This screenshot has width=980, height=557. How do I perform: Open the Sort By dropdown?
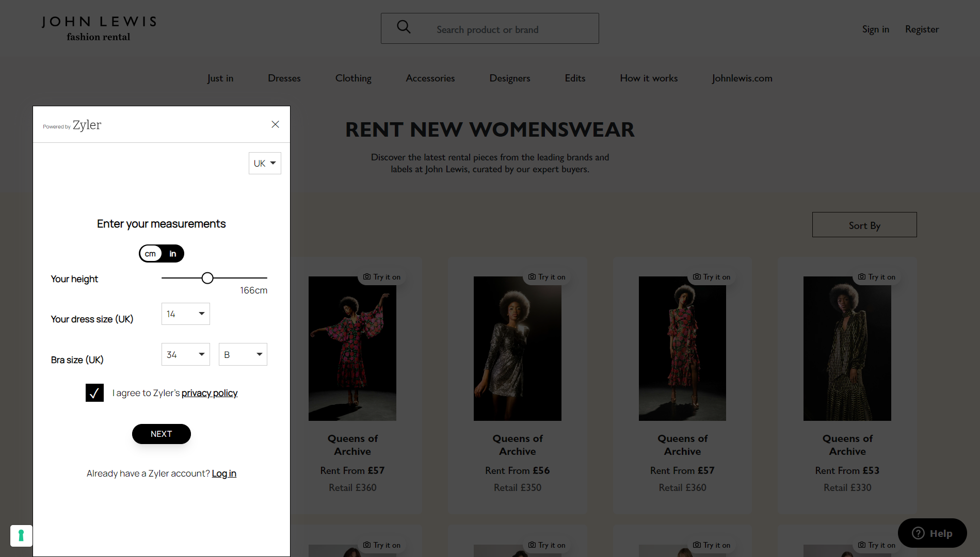tap(864, 225)
